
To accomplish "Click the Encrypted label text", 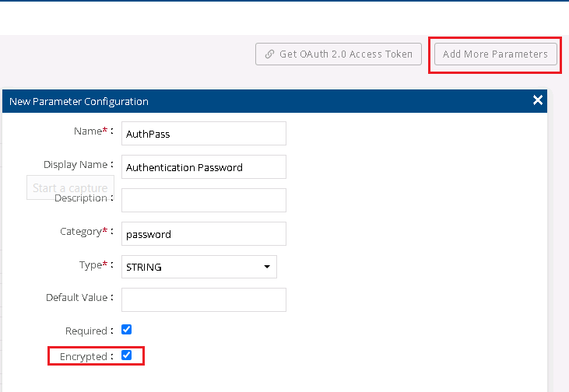I will [x=85, y=356].
